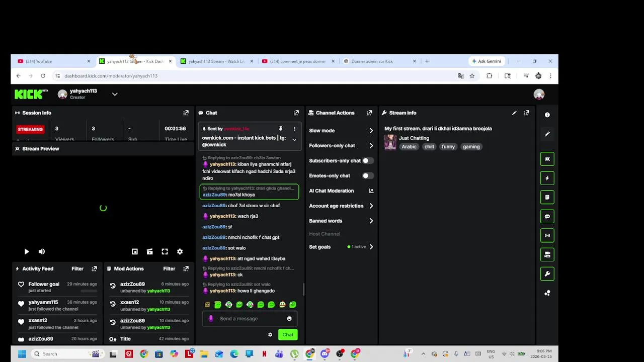Open the Windows Start menu

click(22, 354)
